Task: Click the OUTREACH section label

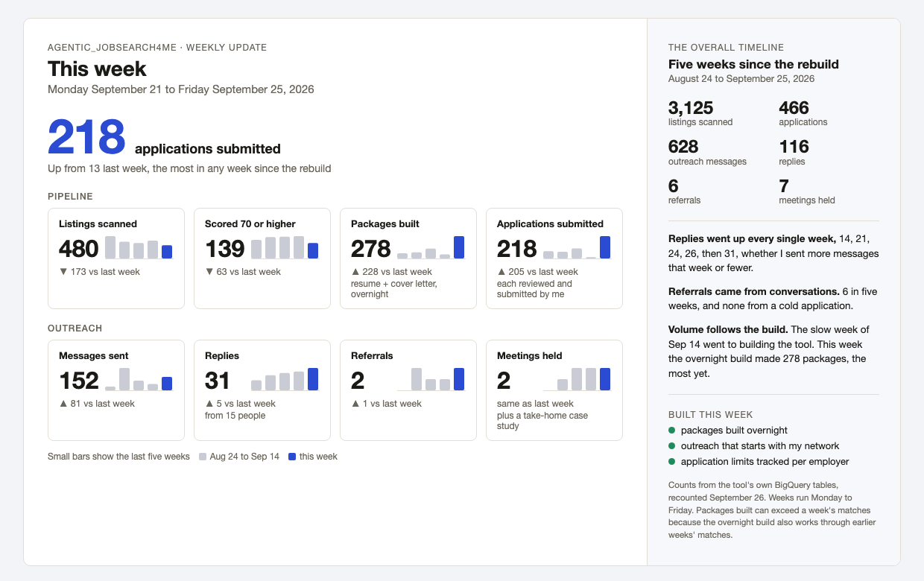Action: 75,328
